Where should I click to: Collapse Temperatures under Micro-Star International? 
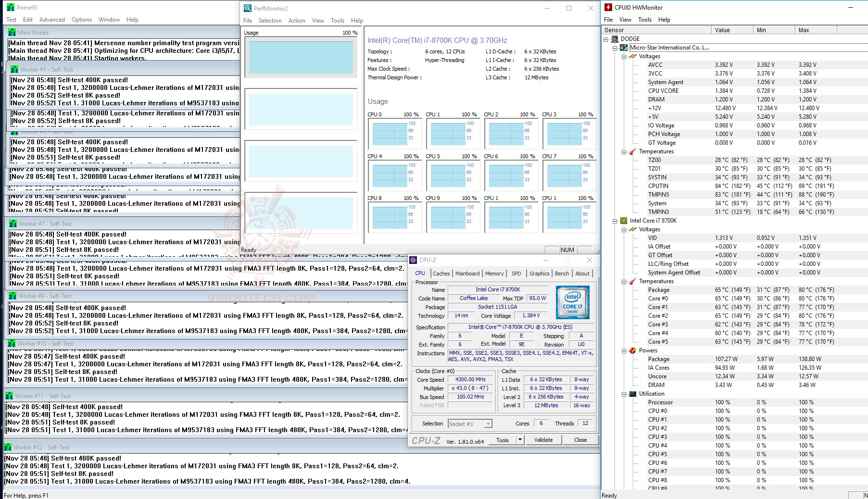point(624,152)
